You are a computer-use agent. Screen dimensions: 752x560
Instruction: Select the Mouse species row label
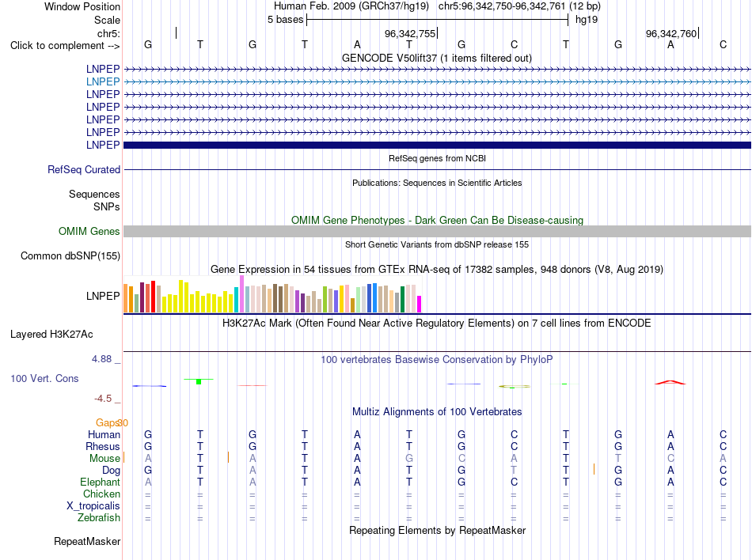(x=104, y=459)
